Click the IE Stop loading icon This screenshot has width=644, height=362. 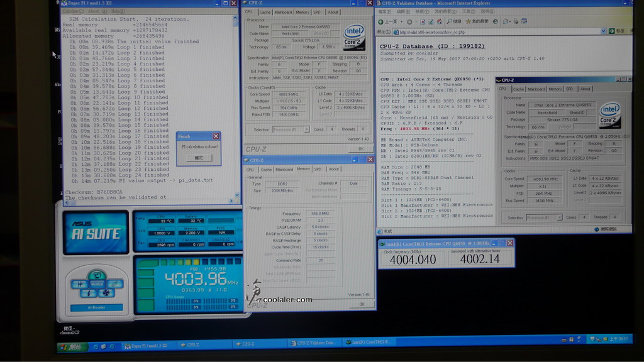point(423,22)
